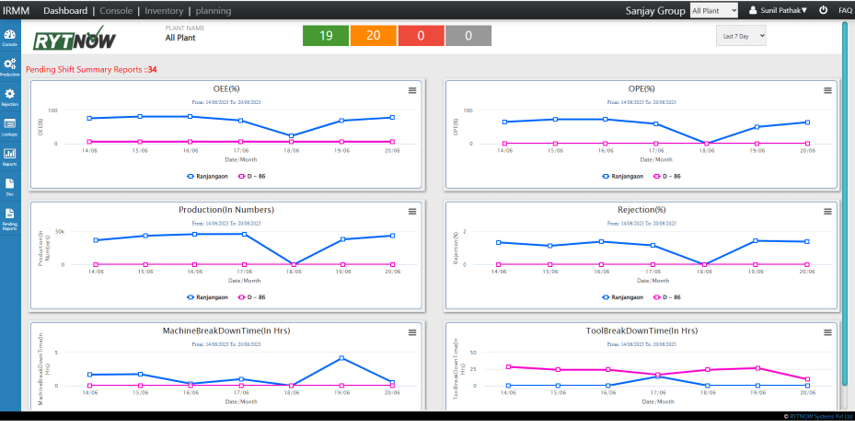Open Production in the sidebar
The image size is (855, 421).
pyautogui.click(x=9, y=66)
